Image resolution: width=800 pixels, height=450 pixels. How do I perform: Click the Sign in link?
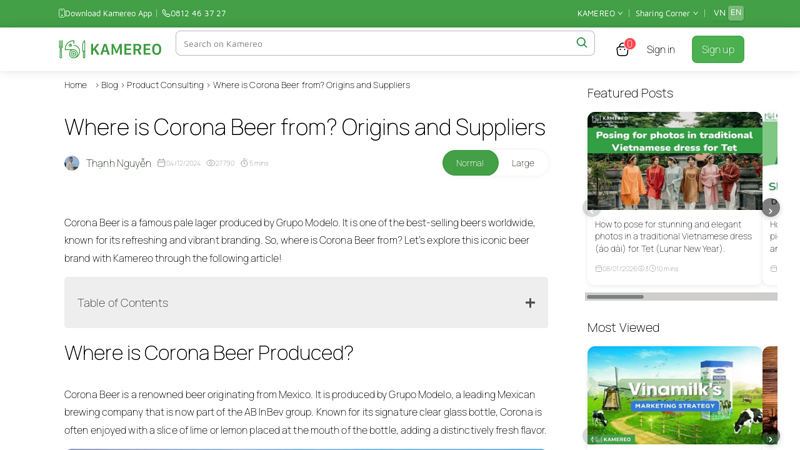point(660,49)
